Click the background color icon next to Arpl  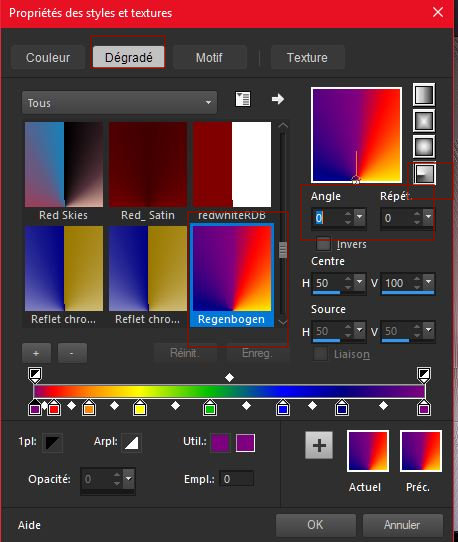131,442
